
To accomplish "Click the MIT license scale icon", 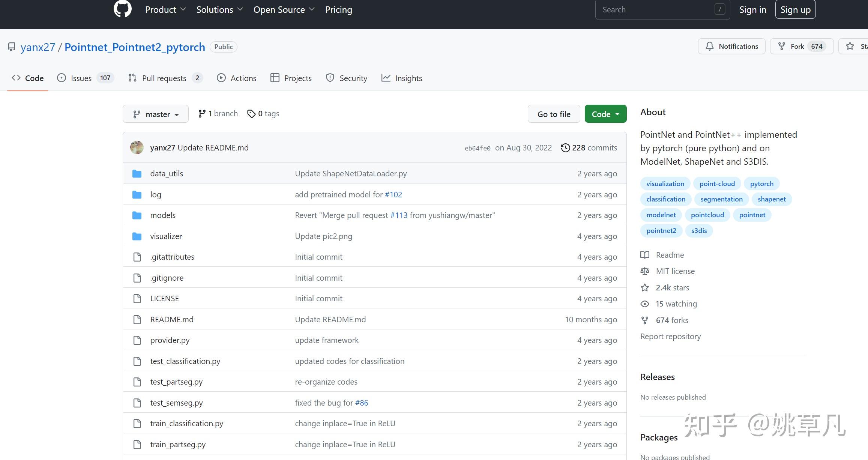I will (x=645, y=271).
